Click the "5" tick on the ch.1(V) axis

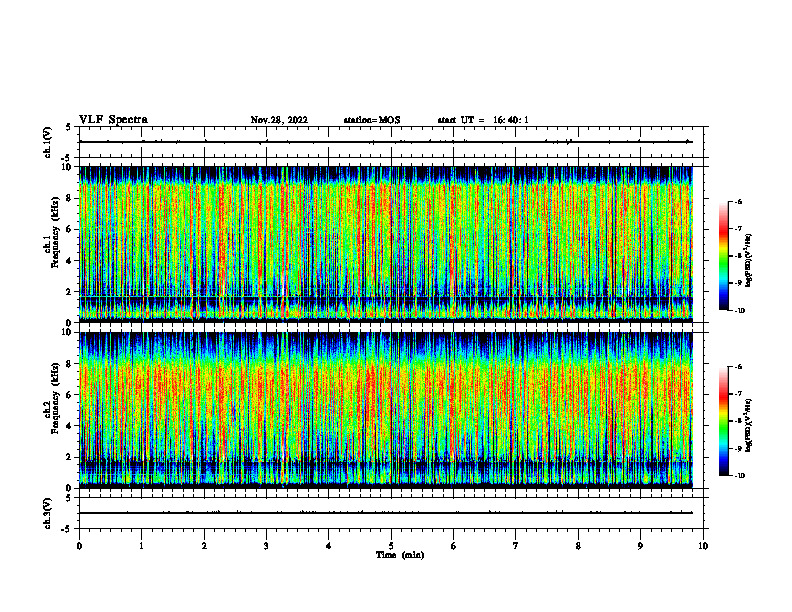69,127
